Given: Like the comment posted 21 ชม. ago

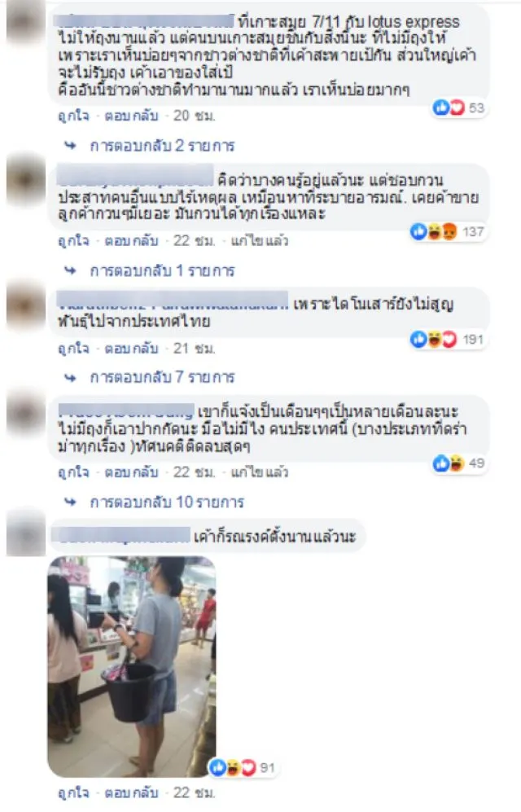Looking at the screenshot, I should (73, 348).
